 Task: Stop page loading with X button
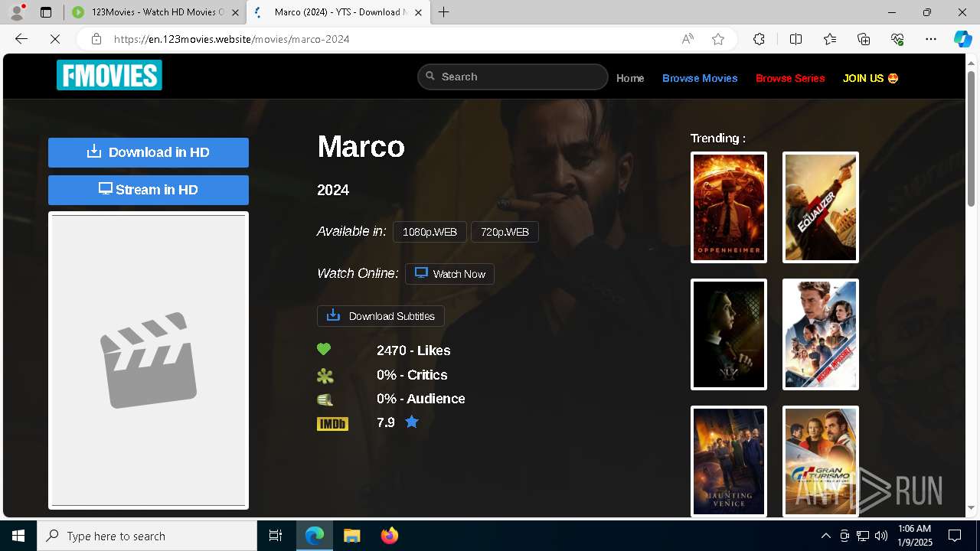coord(55,39)
